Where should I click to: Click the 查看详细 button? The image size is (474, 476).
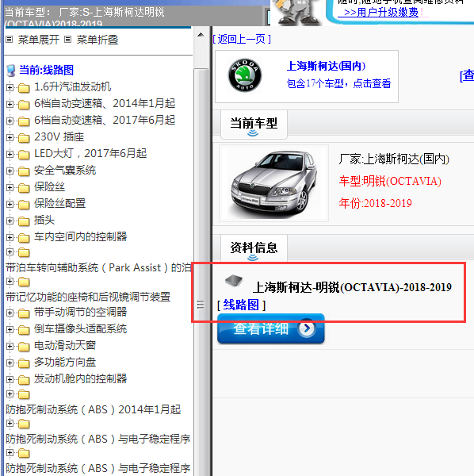(x=271, y=328)
